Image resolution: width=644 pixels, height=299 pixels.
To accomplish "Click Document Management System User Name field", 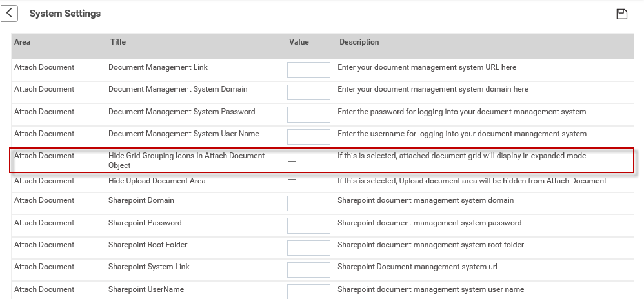I will click(x=308, y=136).
